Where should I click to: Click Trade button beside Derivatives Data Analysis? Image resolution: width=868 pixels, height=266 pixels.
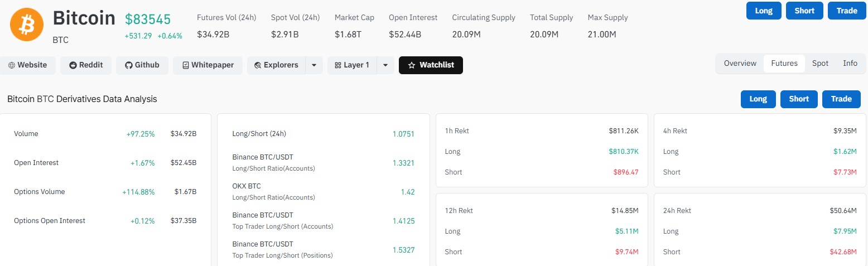(841, 99)
